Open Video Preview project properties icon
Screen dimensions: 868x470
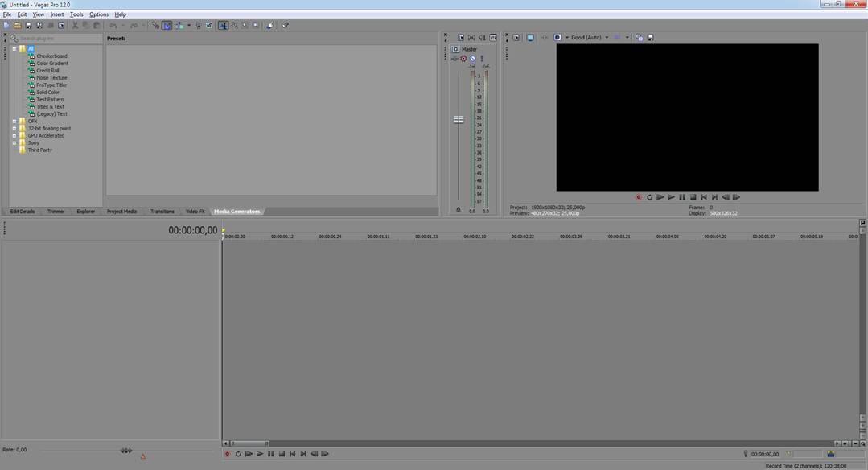coord(516,38)
